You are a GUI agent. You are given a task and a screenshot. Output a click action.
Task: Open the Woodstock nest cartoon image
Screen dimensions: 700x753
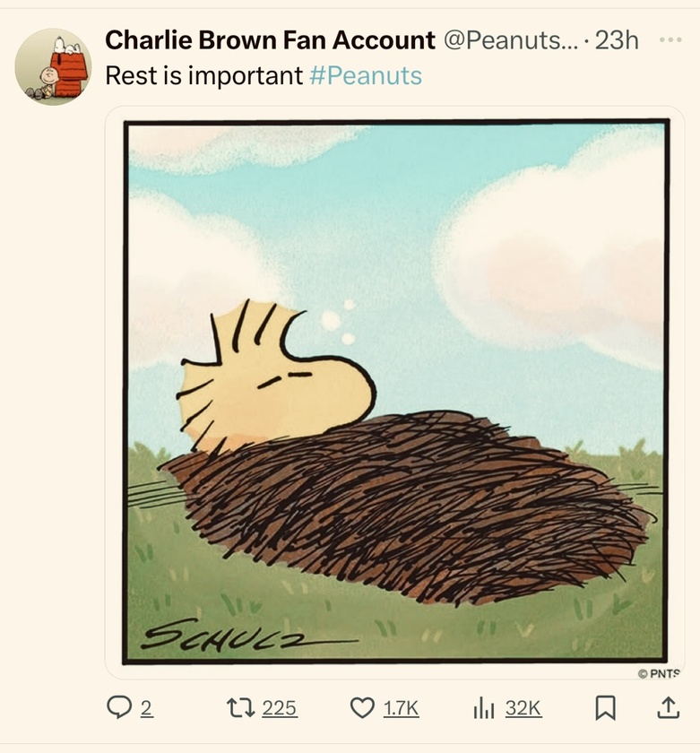[395, 392]
